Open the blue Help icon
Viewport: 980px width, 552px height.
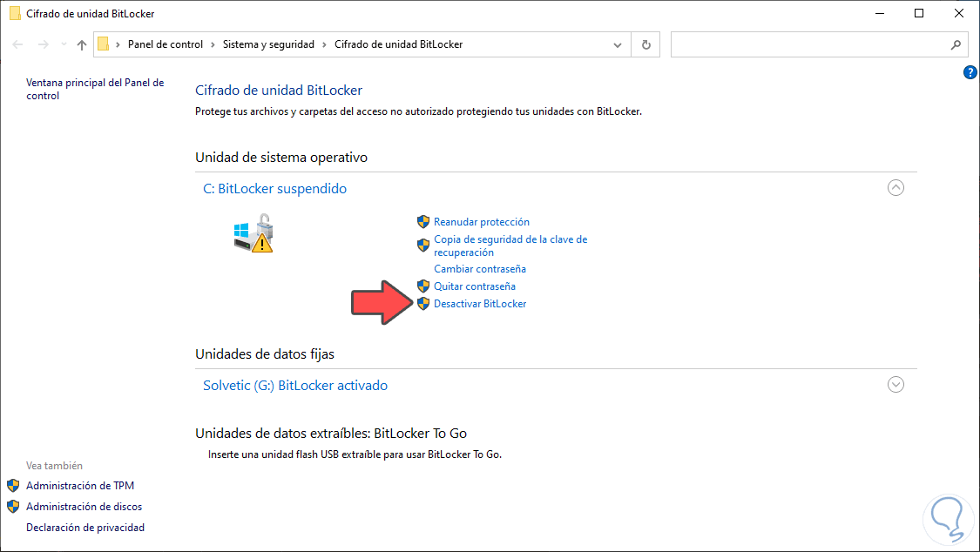pyautogui.click(x=970, y=72)
